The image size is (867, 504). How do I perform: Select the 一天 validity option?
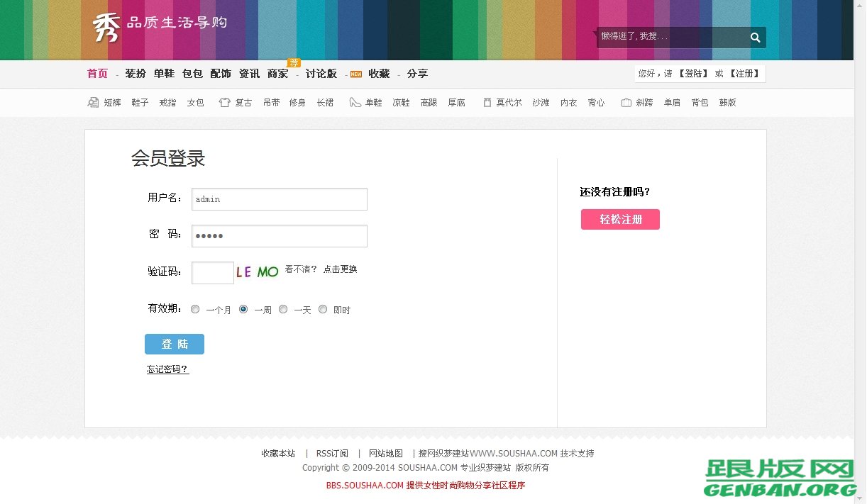(283, 309)
